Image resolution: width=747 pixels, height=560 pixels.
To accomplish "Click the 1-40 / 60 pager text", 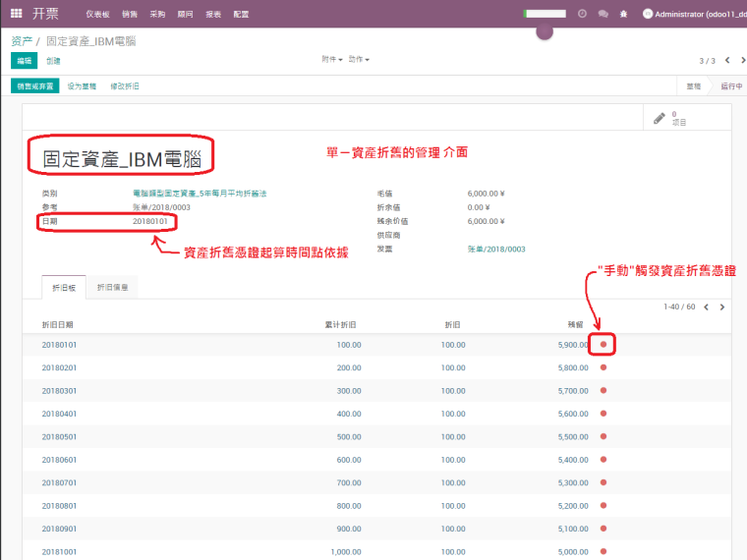I will tap(679, 307).
